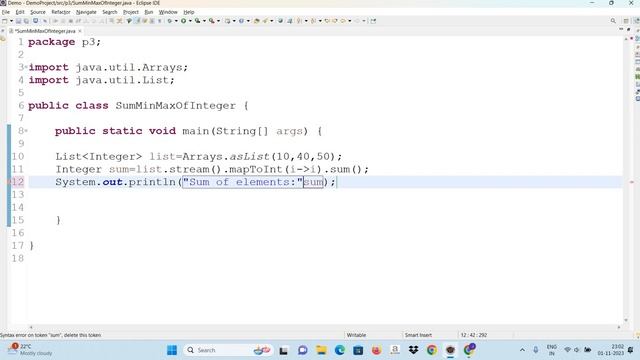Click the New Java Class icon
The image size is (640, 360).
click(x=241, y=21)
